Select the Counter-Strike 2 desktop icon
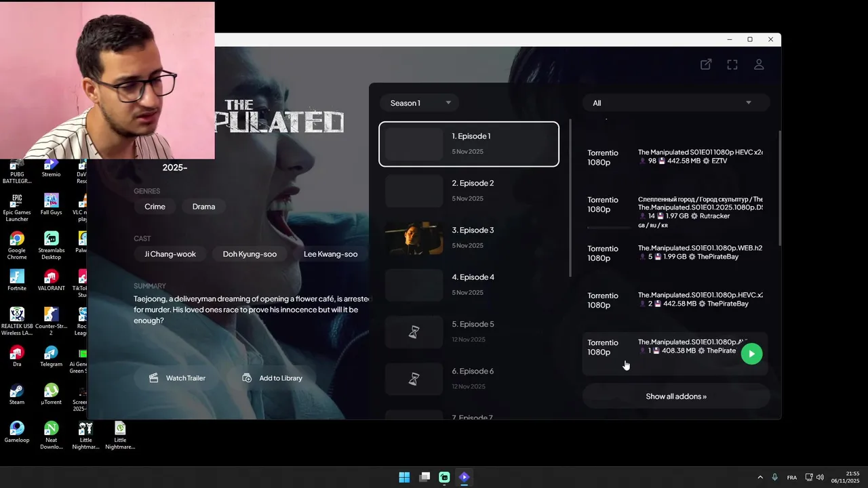Viewport: 868px width, 488px height. point(51,322)
